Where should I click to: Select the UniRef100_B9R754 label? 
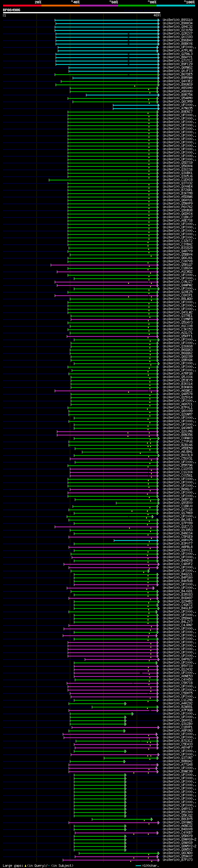(177, 95)
